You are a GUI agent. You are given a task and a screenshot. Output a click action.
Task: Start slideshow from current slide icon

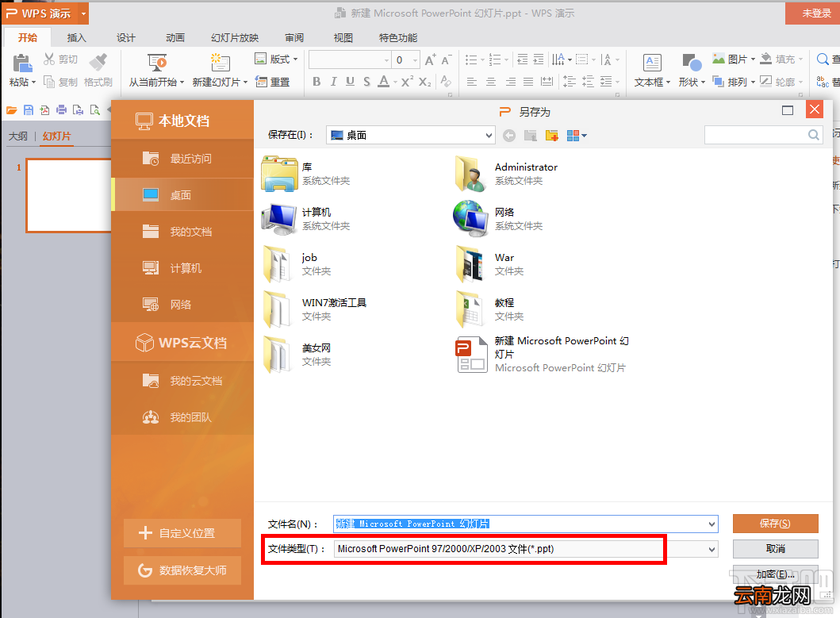click(157, 63)
